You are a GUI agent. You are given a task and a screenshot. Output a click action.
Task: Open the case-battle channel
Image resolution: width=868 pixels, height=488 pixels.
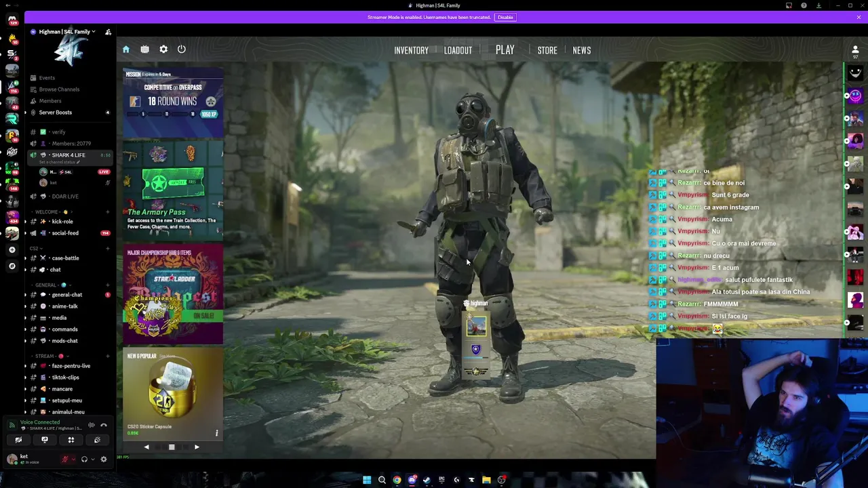[65, 258]
